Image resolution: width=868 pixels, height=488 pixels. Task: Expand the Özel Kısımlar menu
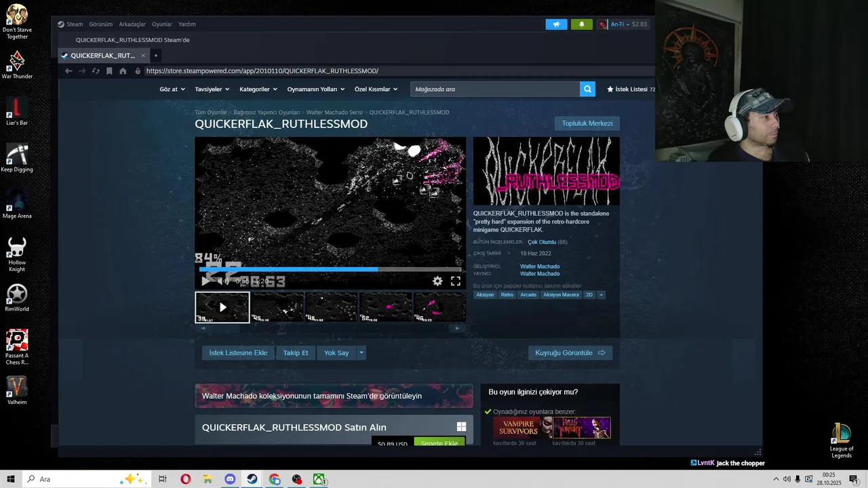click(x=376, y=89)
